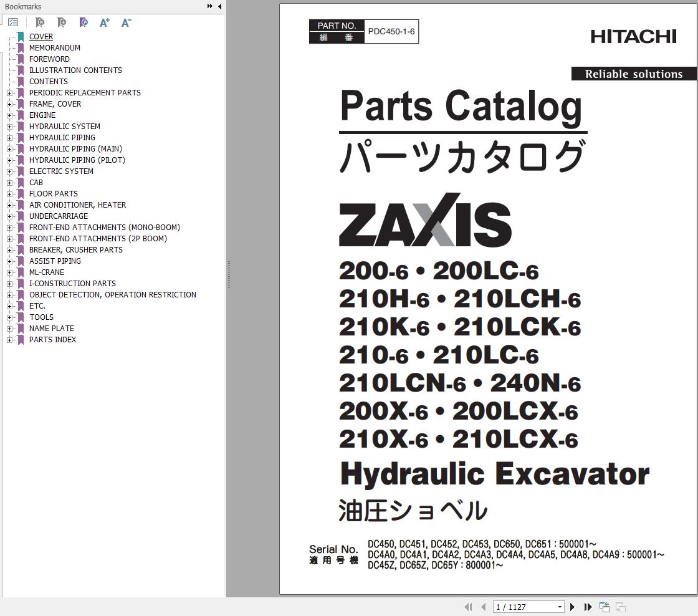This screenshot has width=698, height=616.
Task: Click the delete bookmark icon
Action: 40,22
